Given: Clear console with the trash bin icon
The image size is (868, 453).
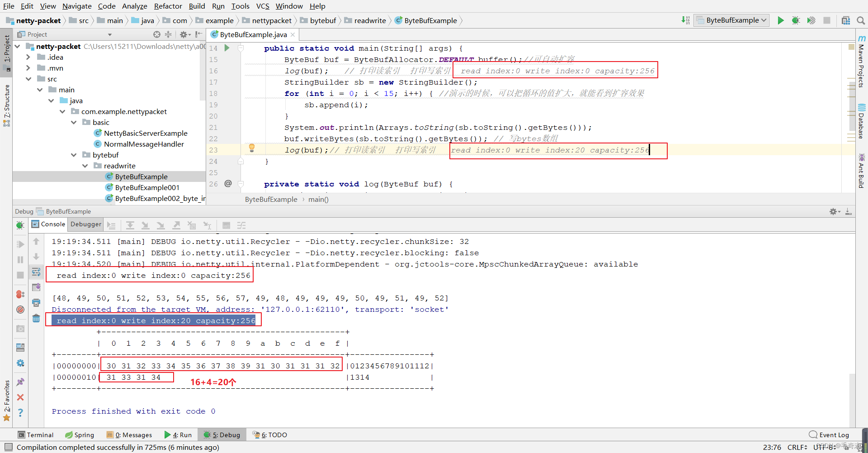Looking at the screenshot, I should tap(36, 318).
